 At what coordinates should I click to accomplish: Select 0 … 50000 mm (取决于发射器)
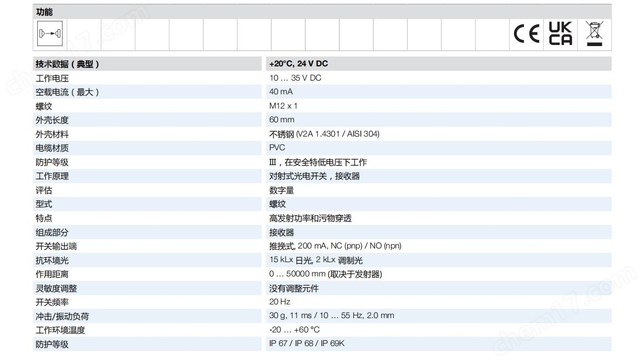click(x=326, y=274)
